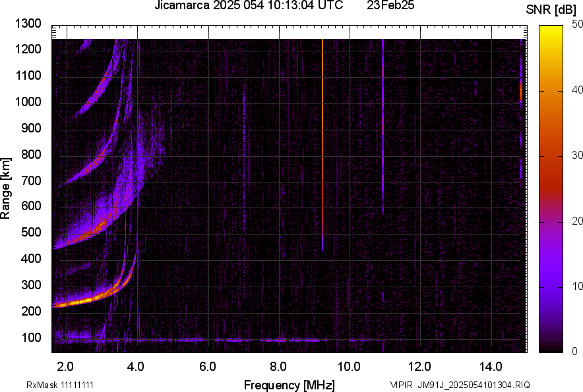
Task: Click the 8.0 frequency tick label
Action: [x=278, y=366]
